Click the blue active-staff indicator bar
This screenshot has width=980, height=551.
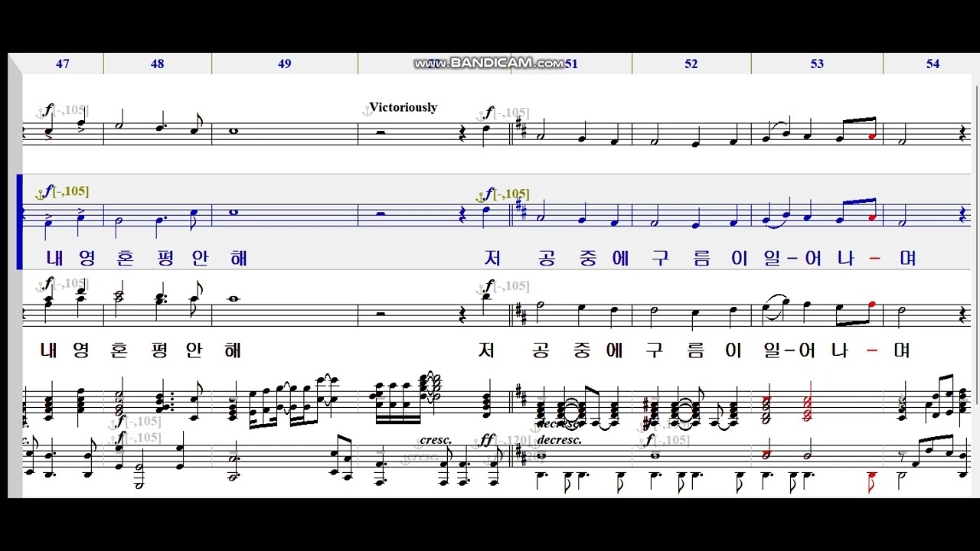point(20,222)
